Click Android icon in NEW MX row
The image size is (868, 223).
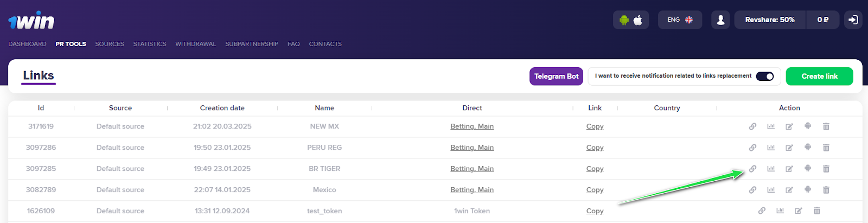[x=808, y=126]
